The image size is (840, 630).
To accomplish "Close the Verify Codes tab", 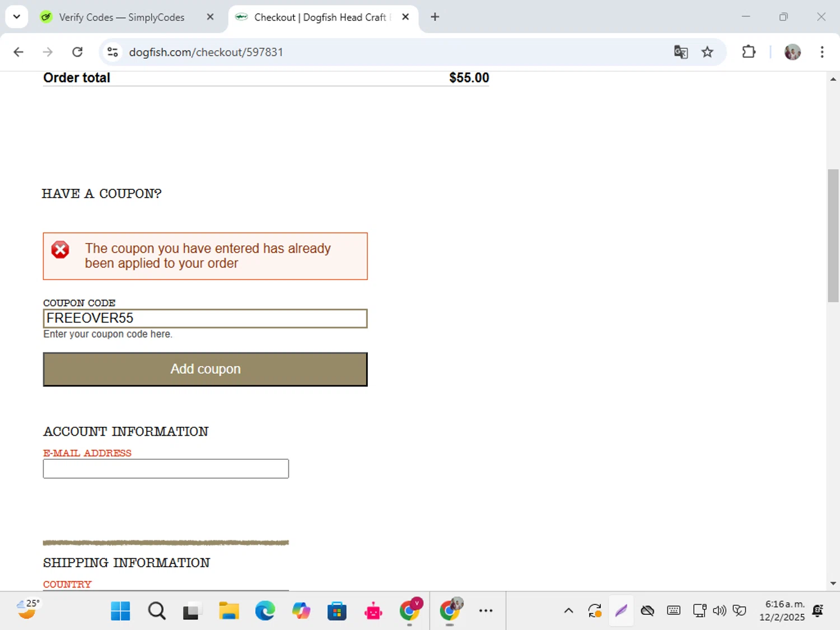I will 210,17.
